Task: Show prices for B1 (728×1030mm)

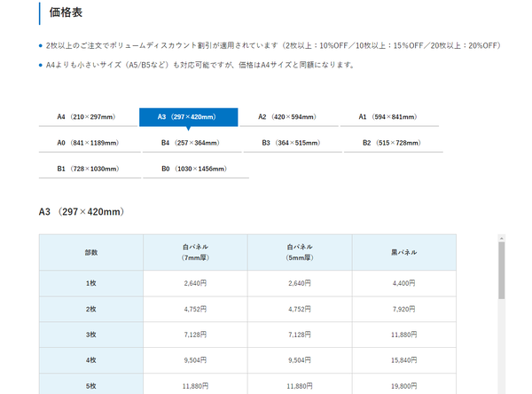Action: [x=90, y=169]
